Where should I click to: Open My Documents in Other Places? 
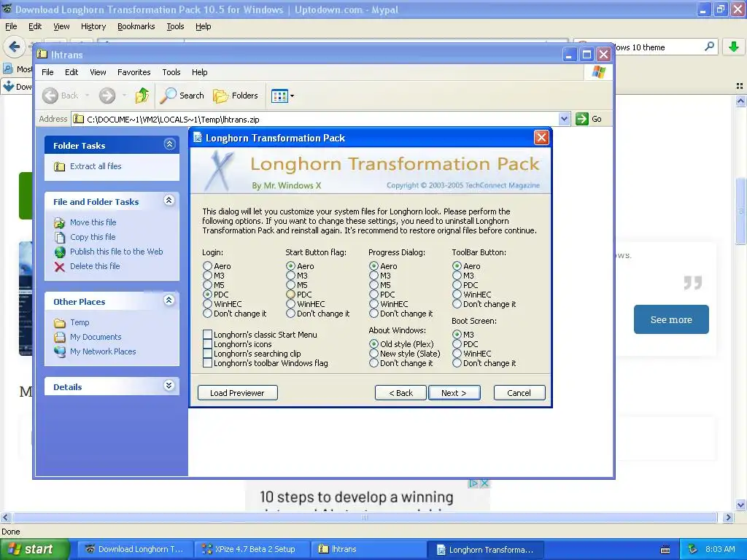96,337
